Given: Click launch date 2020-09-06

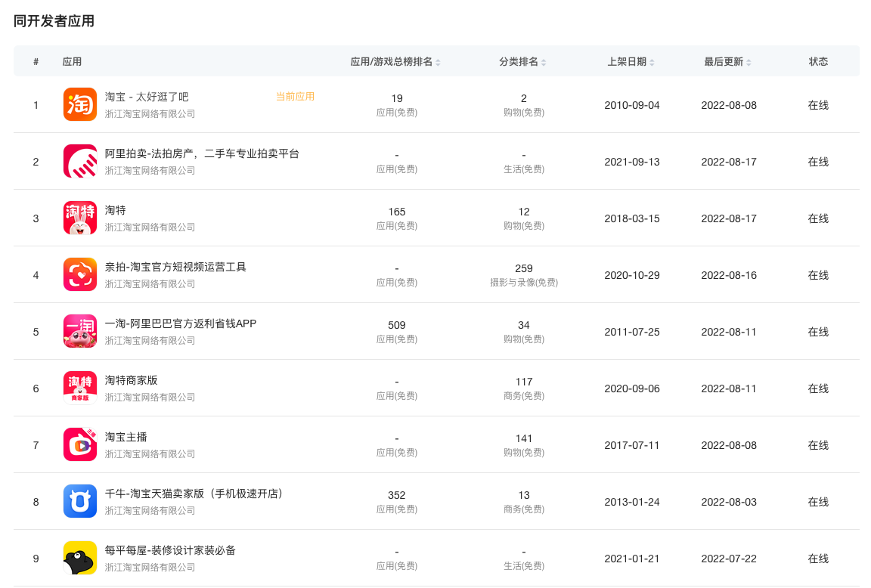Looking at the screenshot, I should [632, 388].
